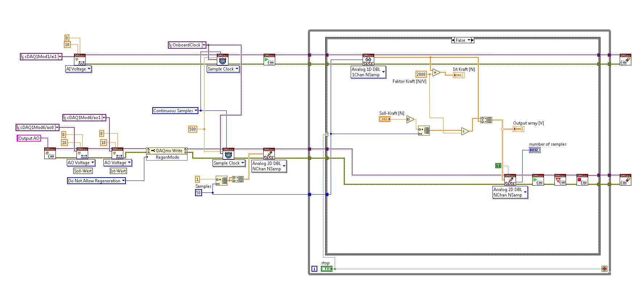This screenshot has height=288, width=644.
Task: Click the Initialize Array node after Soll-Kraft
Action: pos(424,131)
